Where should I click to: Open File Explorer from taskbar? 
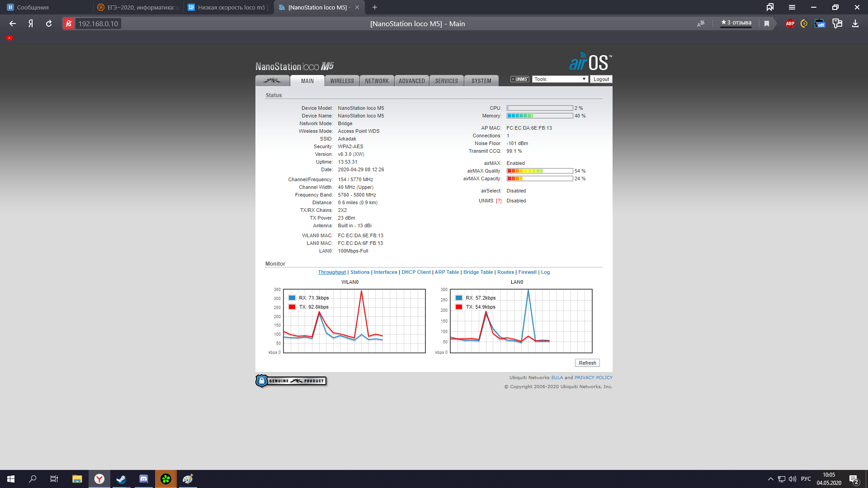click(77, 479)
